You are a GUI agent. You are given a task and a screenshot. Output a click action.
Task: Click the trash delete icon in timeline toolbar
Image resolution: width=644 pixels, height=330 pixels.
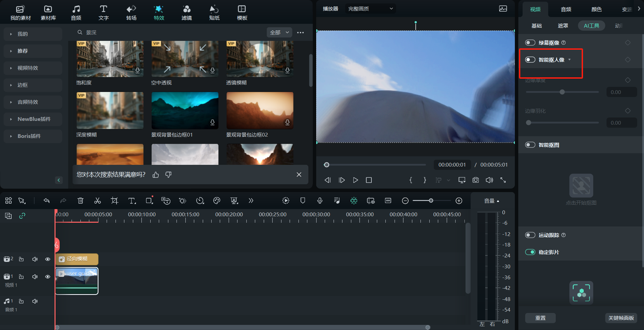click(80, 201)
